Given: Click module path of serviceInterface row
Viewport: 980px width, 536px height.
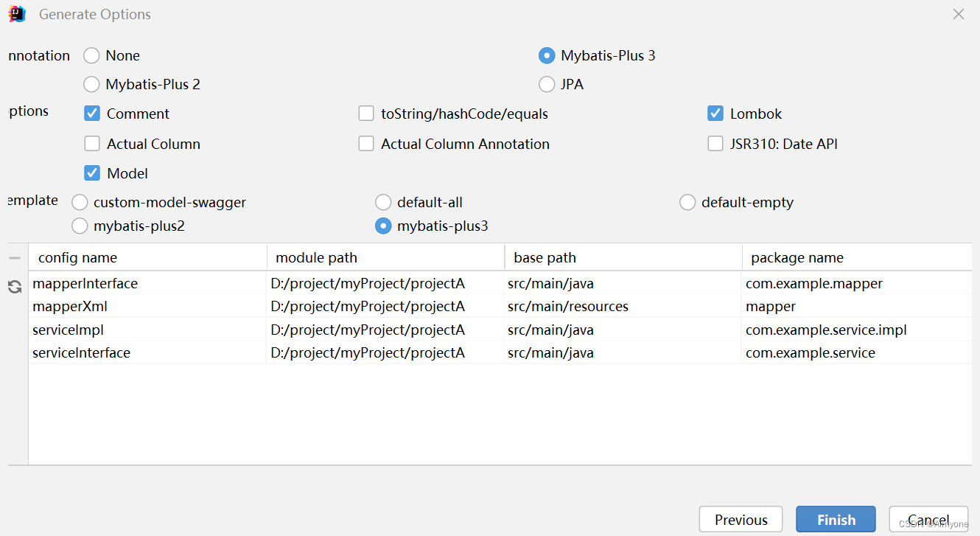Looking at the screenshot, I should [385, 352].
